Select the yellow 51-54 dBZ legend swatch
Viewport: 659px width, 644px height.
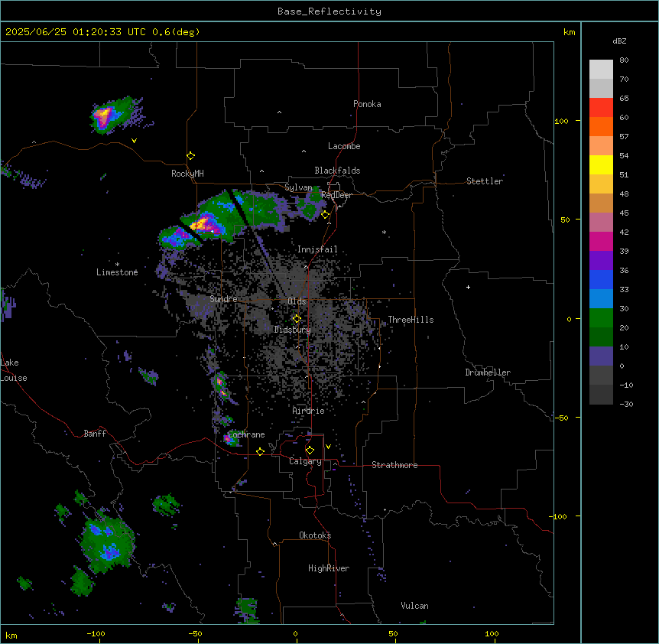click(601, 164)
